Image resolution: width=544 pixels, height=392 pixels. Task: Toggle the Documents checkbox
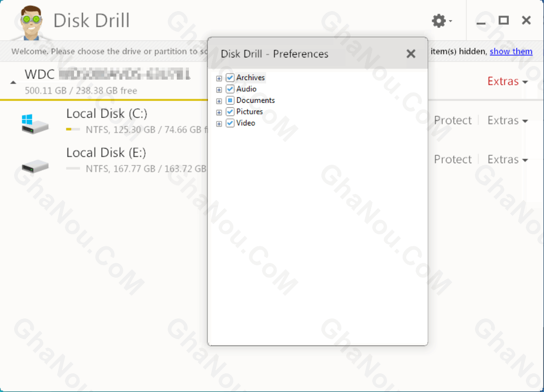[x=230, y=101]
